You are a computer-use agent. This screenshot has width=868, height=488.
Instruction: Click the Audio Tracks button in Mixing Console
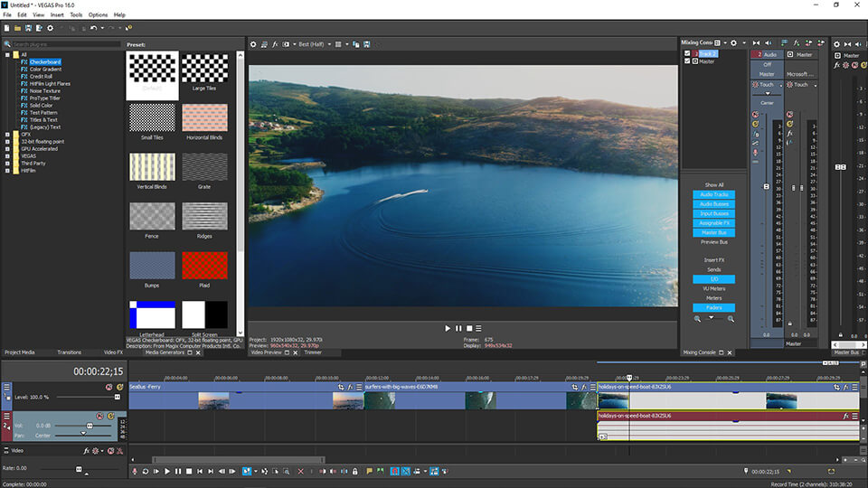(x=713, y=195)
